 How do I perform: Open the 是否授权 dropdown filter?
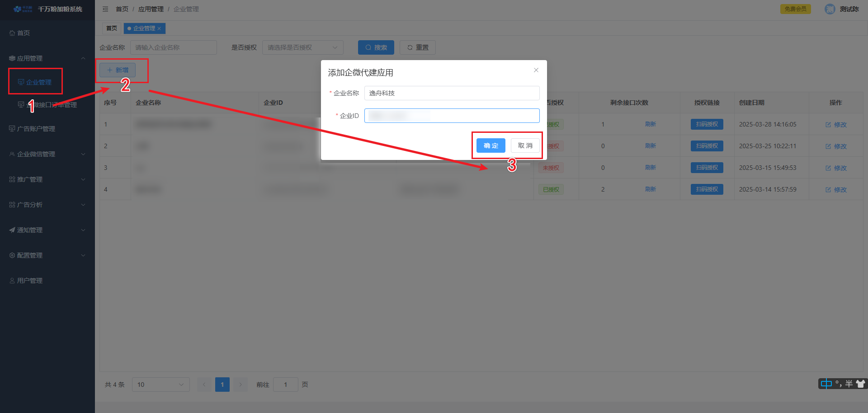click(302, 47)
